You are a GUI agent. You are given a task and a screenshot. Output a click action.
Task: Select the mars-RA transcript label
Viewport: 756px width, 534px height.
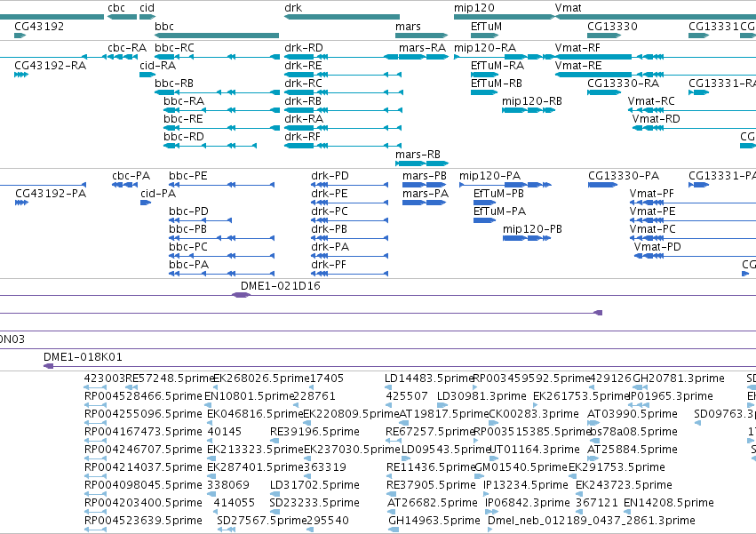tap(422, 48)
